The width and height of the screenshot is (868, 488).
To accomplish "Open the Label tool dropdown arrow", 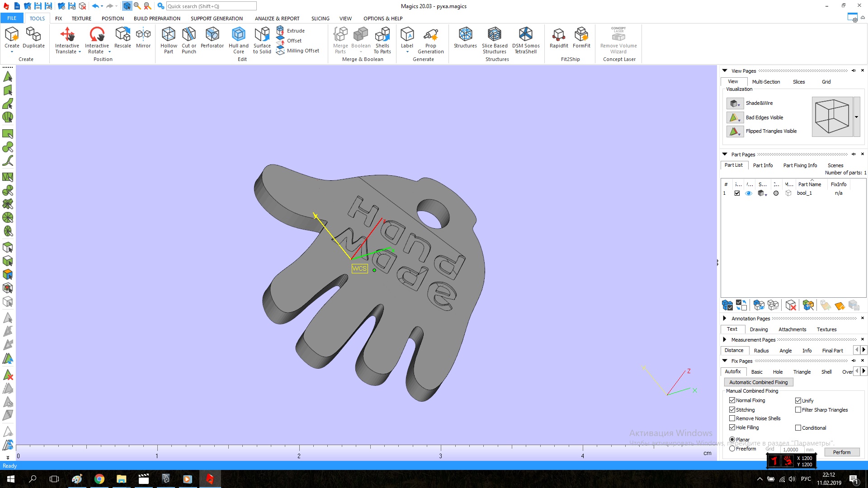I will pos(407,52).
